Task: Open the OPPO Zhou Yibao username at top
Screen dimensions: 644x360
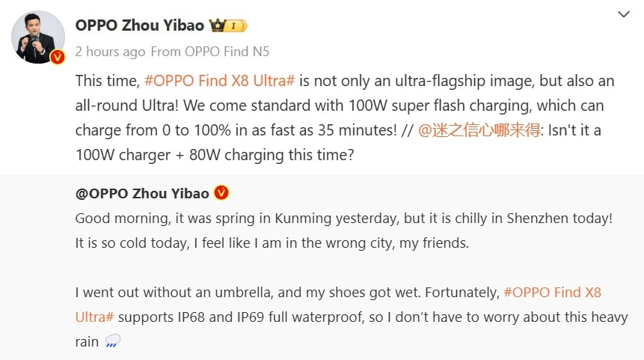Action: 139,25
